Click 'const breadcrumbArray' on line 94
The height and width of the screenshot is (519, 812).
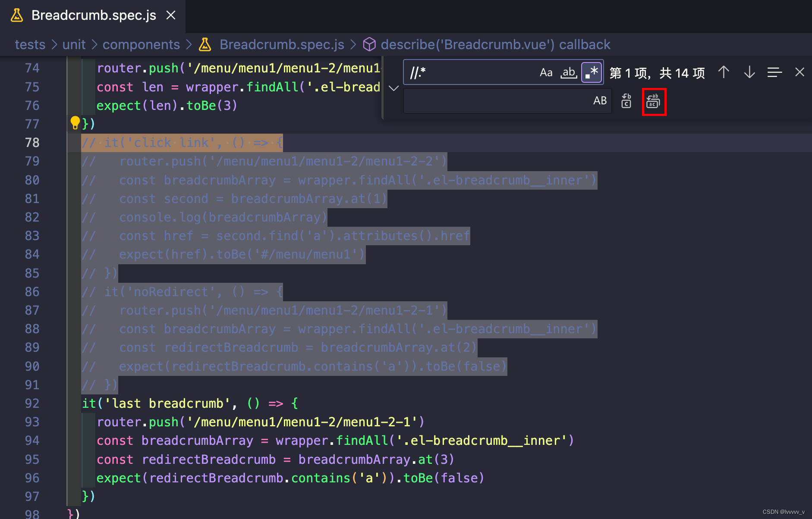tap(175, 441)
